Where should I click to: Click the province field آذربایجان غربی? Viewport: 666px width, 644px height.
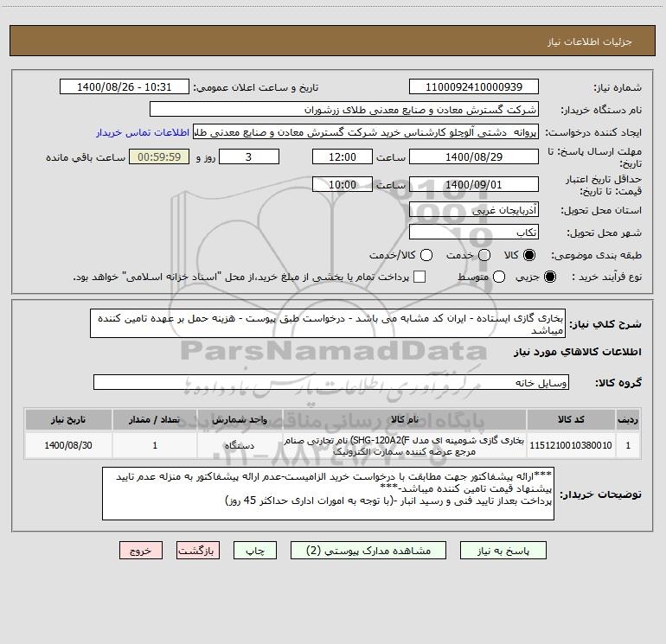pos(474,209)
